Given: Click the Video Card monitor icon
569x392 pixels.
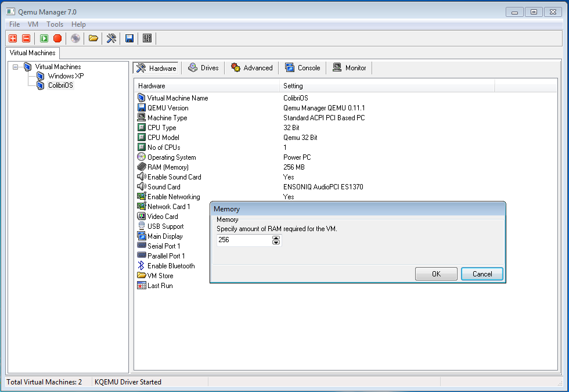Looking at the screenshot, I should coord(142,216).
